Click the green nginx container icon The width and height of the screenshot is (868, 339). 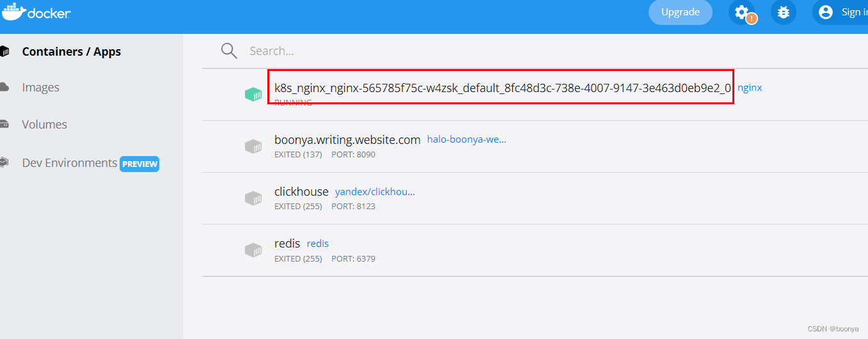pos(253,94)
